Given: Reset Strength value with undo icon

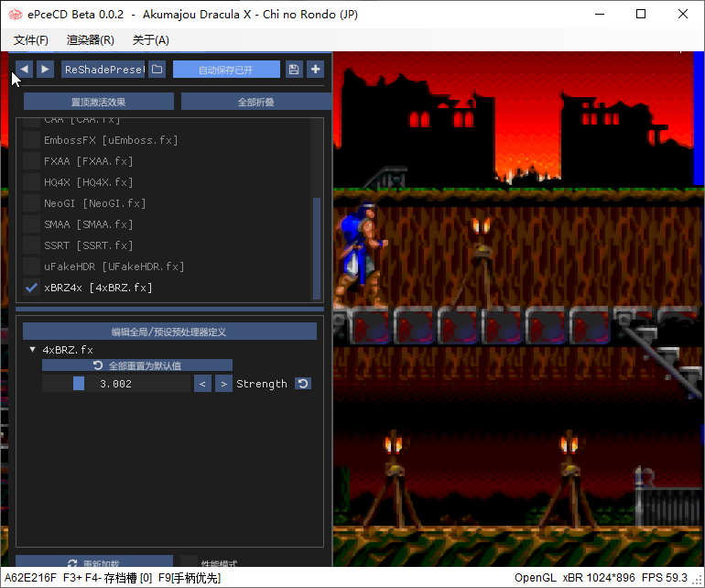Looking at the screenshot, I should click(x=303, y=384).
